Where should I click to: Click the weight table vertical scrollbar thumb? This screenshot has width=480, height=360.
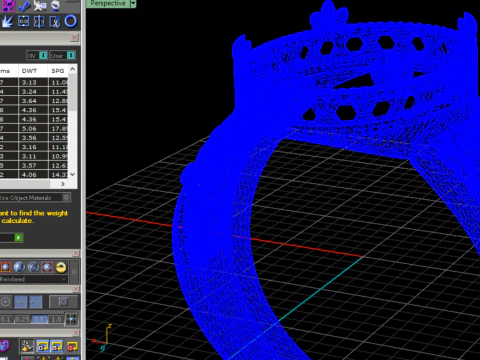[73, 92]
